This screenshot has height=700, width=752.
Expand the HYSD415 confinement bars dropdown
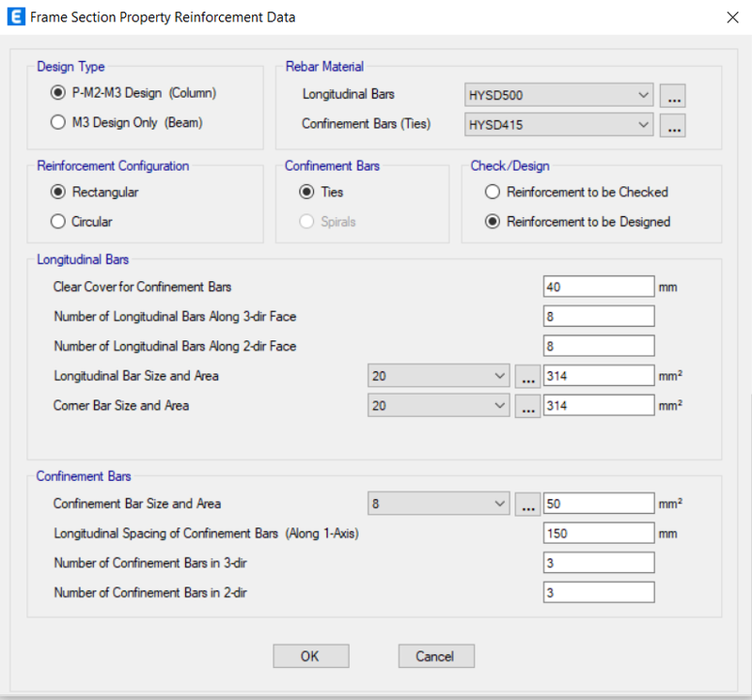[558, 125]
